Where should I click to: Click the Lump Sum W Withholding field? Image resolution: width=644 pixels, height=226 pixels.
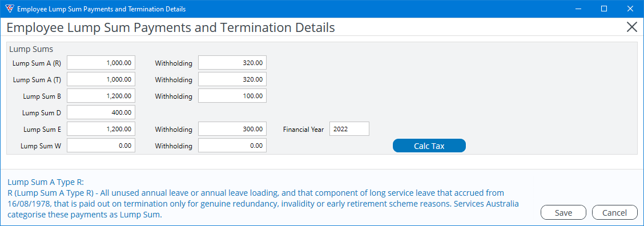pos(232,145)
